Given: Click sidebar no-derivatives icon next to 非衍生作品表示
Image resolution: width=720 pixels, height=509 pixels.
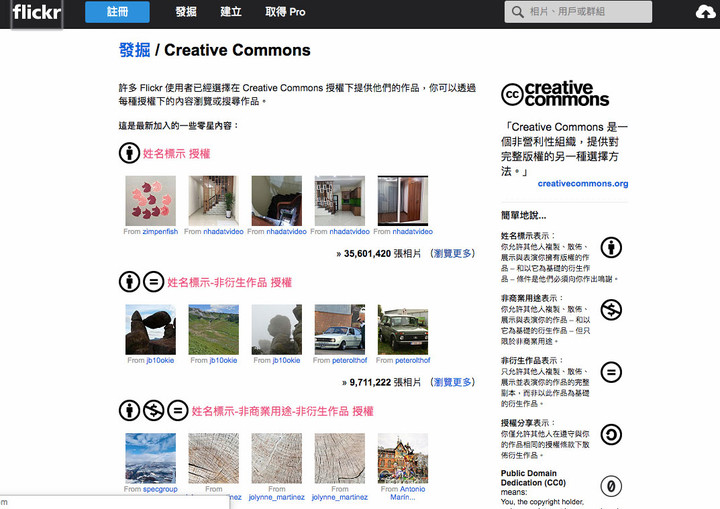Looking at the screenshot, I should [x=611, y=372].
